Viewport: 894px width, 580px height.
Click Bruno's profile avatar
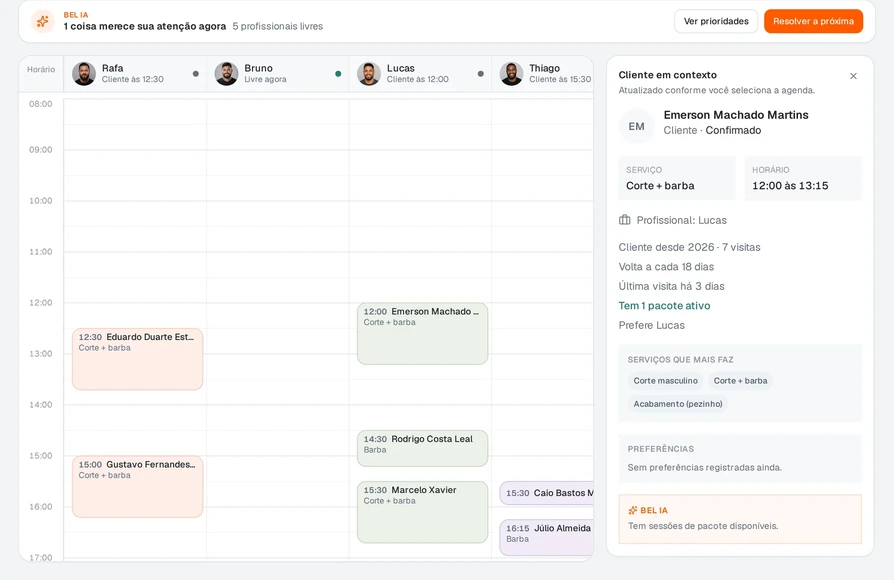point(226,74)
